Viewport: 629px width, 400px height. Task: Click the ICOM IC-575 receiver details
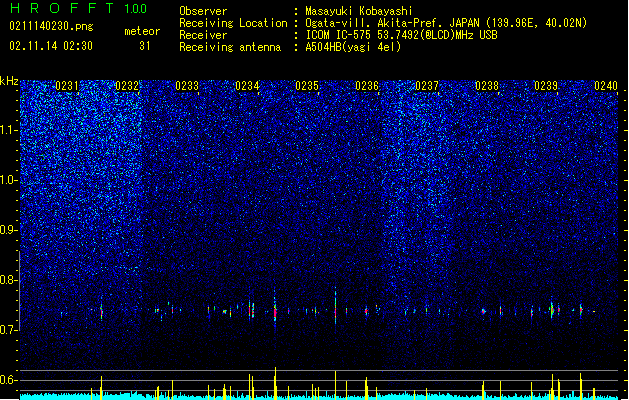click(401, 35)
